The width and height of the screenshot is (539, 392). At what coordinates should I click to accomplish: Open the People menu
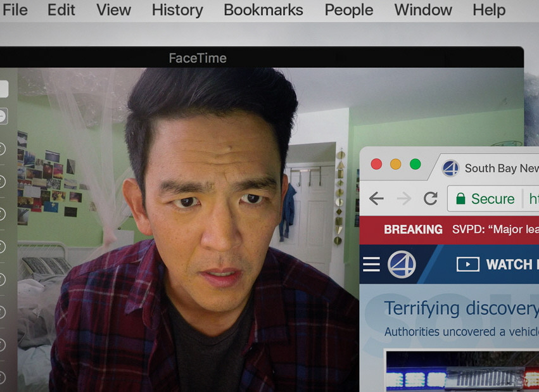(349, 9)
